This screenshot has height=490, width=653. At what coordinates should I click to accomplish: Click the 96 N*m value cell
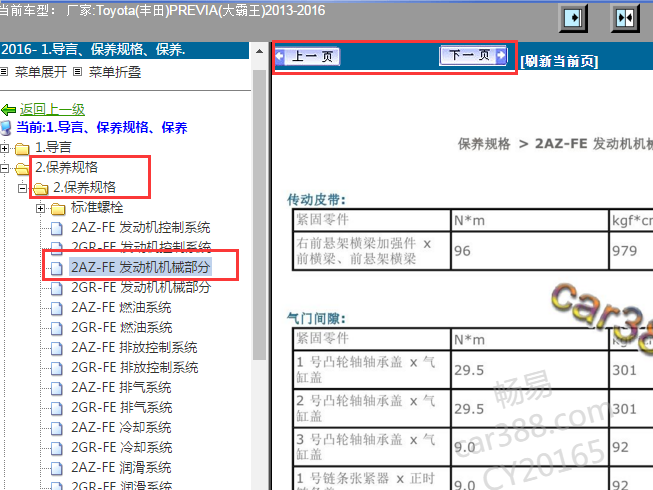[x=530, y=251]
